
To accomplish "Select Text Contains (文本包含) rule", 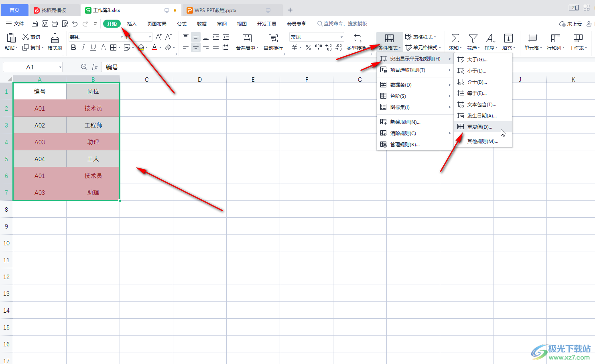I will point(483,104).
